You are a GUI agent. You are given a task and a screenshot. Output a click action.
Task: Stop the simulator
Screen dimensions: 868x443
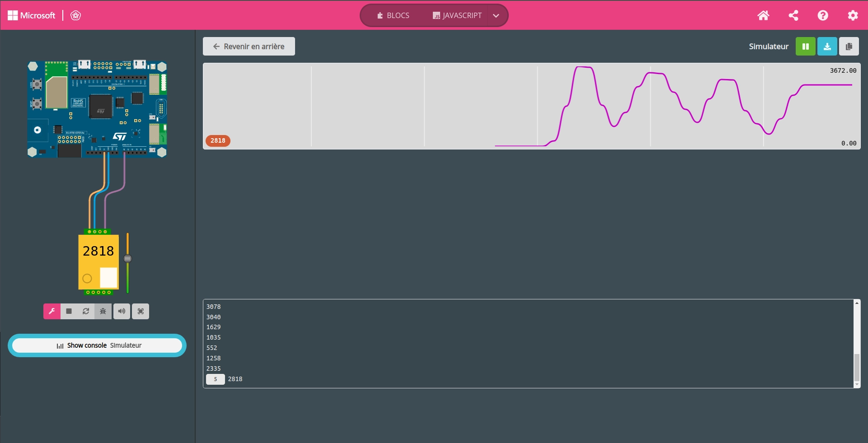point(69,311)
